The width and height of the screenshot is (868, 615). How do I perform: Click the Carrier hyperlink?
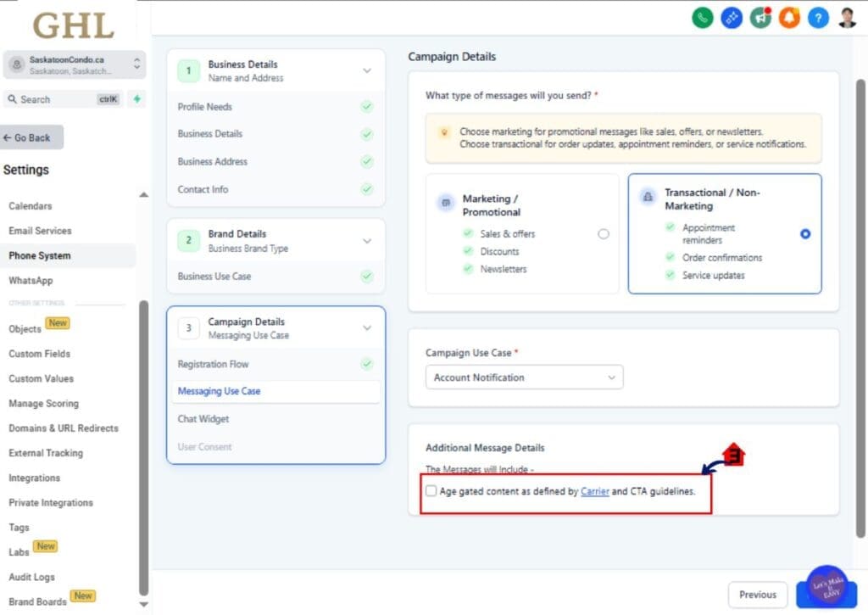(595, 490)
